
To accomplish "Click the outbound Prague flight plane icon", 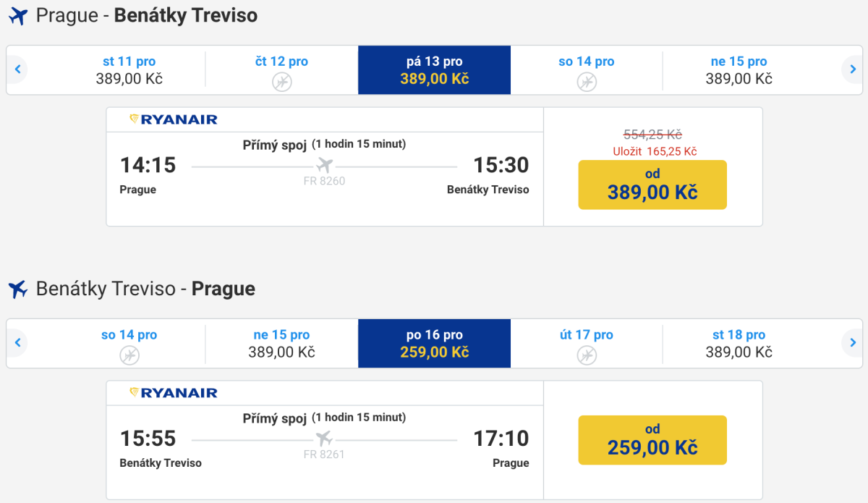I will 17,16.
